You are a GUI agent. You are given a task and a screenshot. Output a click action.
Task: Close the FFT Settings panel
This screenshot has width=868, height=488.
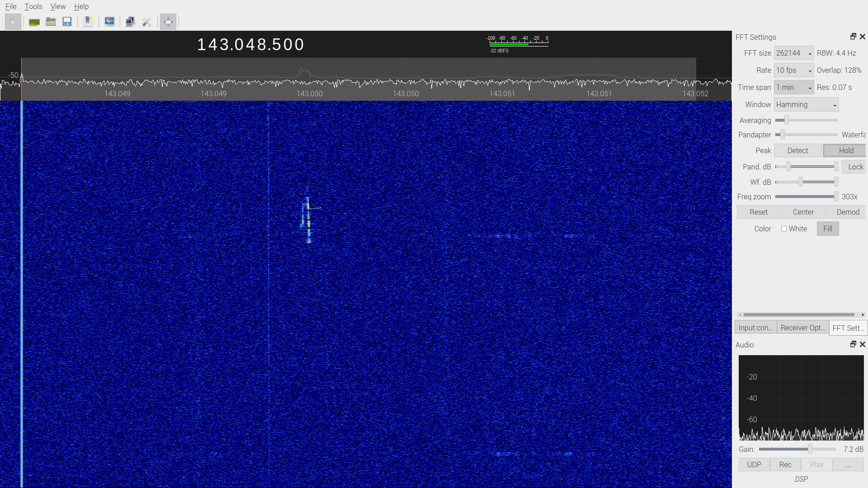[863, 37]
